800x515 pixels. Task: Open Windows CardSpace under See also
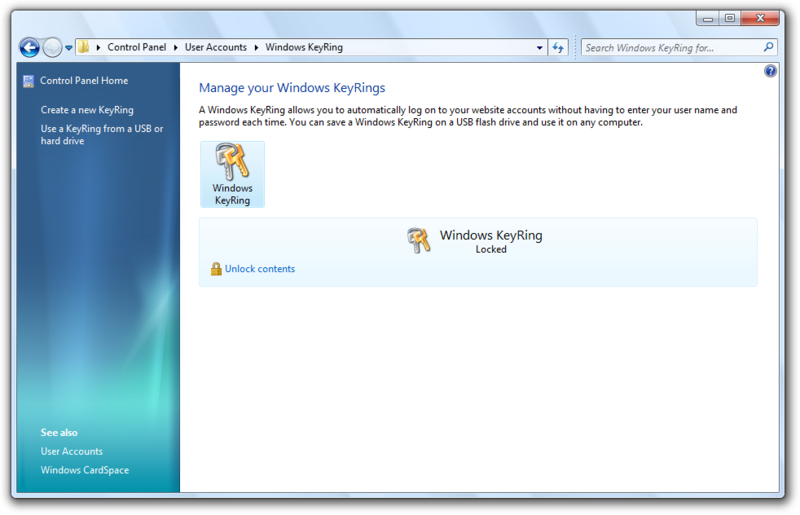point(85,470)
